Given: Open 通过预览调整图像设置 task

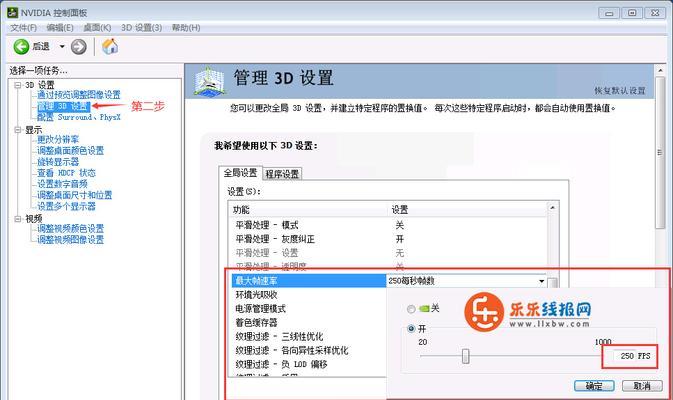Looking at the screenshot, I should pyautogui.click(x=79, y=95).
